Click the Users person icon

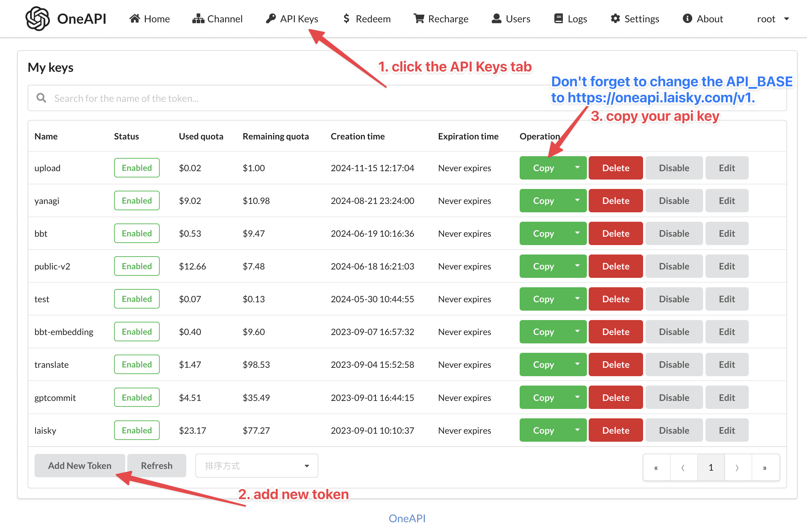496,18
